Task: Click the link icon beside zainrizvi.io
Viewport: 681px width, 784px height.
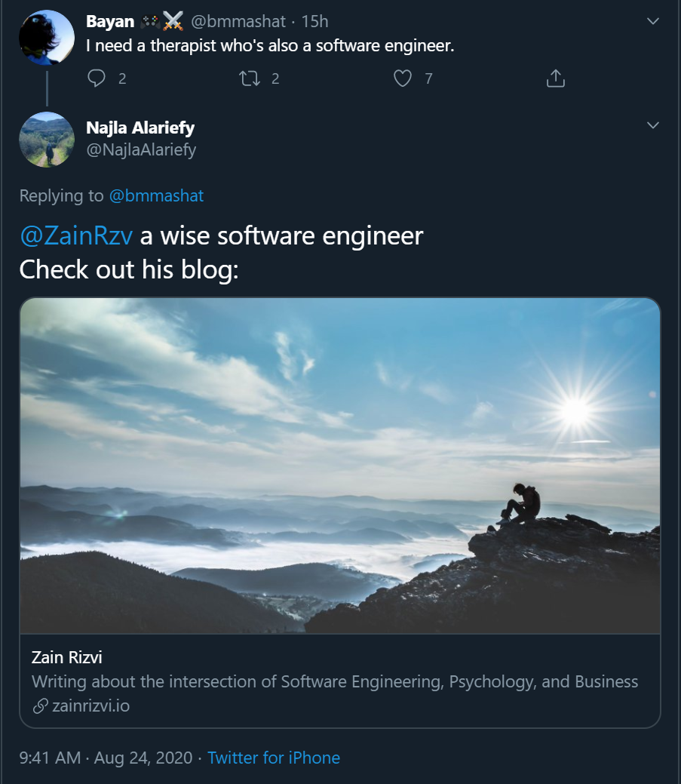Action: click(40, 706)
